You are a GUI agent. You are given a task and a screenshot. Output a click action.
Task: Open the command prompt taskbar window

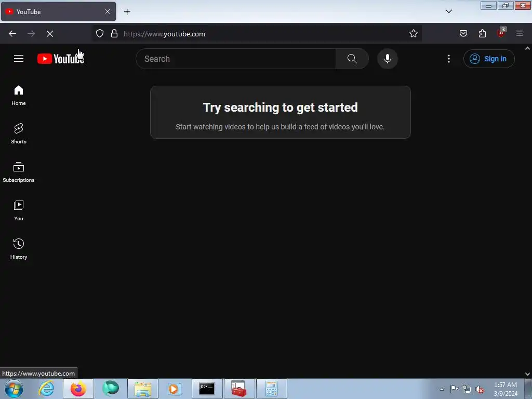pyautogui.click(x=207, y=389)
